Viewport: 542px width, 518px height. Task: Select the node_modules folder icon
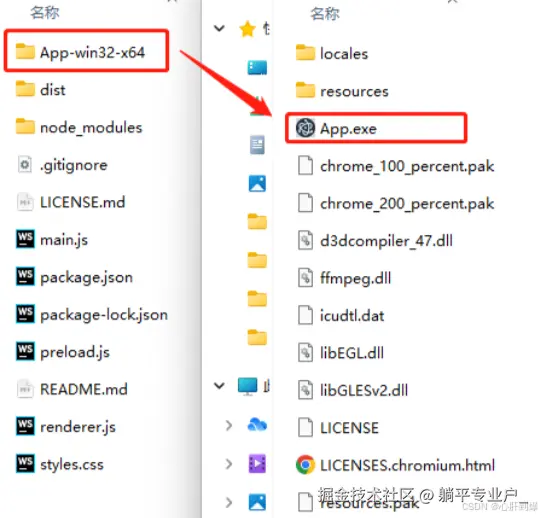[x=25, y=126]
